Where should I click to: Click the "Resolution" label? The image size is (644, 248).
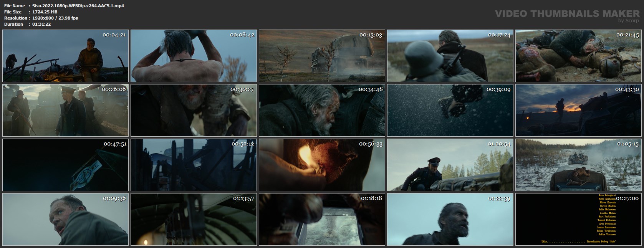click(15, 18)
